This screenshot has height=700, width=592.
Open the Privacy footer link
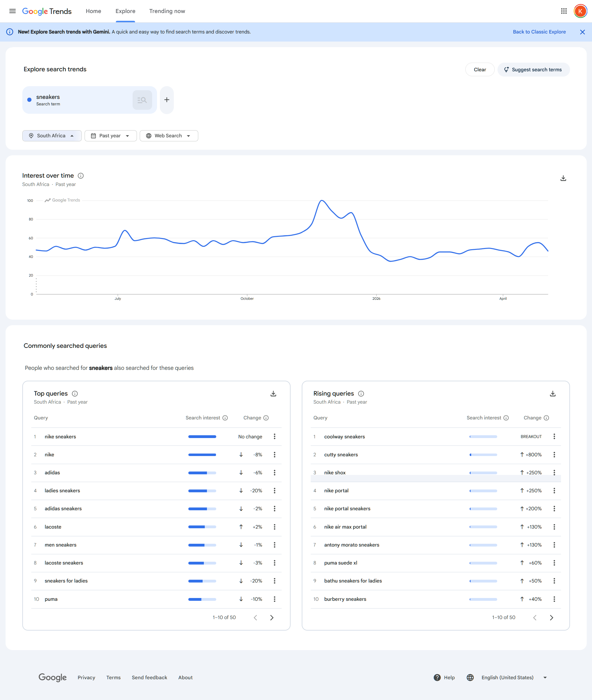pos(86,677)
